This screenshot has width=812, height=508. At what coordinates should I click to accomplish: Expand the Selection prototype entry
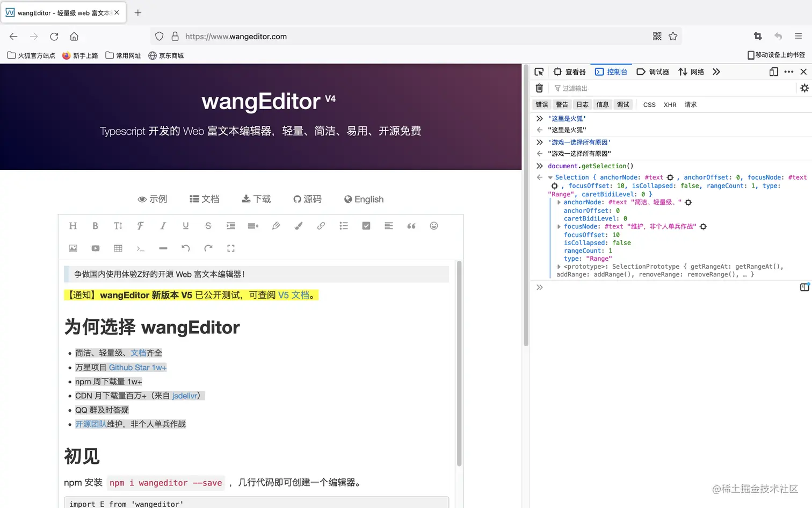[558, 266]
